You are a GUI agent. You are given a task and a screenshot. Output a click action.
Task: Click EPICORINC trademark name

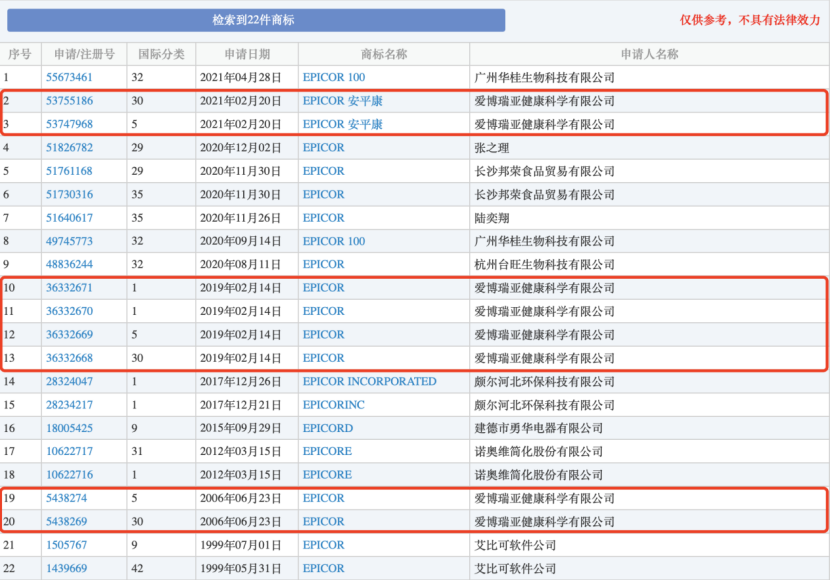coord(333,405)
